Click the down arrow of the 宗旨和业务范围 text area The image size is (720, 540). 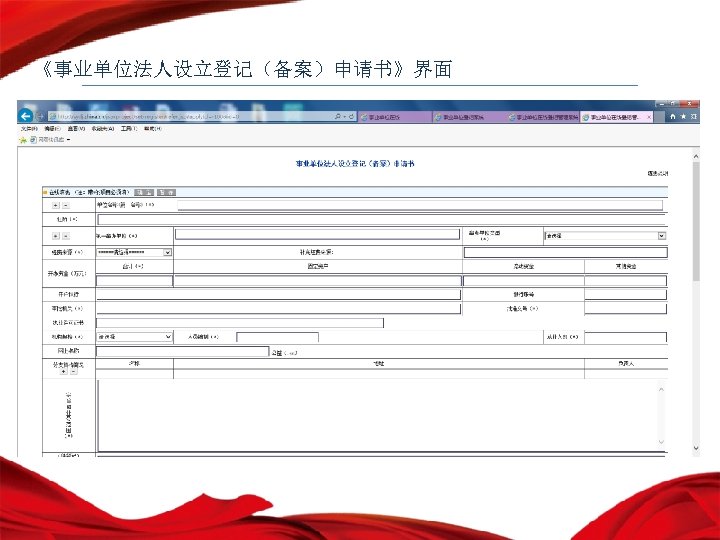click(661, 442)
